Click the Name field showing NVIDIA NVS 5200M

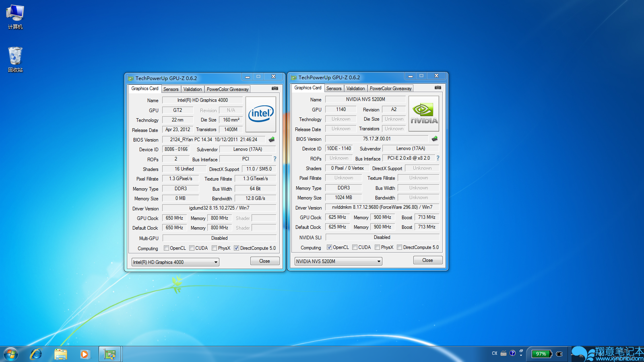point(365,99)
